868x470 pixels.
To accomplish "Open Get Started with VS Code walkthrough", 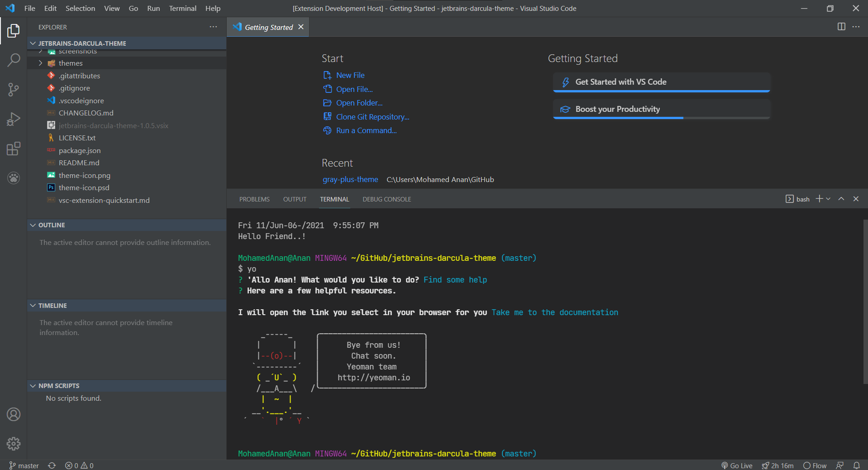I will [x=661, y=82].
